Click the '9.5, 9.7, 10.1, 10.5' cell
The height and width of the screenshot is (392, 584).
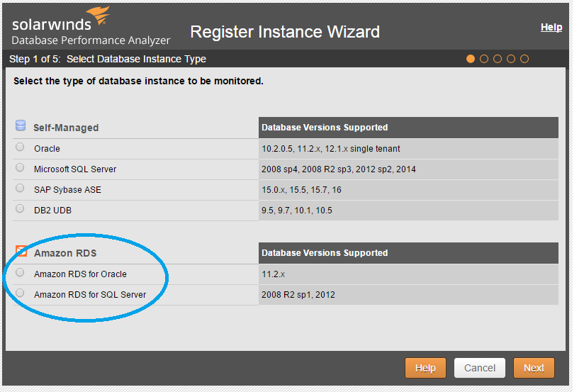(408, 210)
